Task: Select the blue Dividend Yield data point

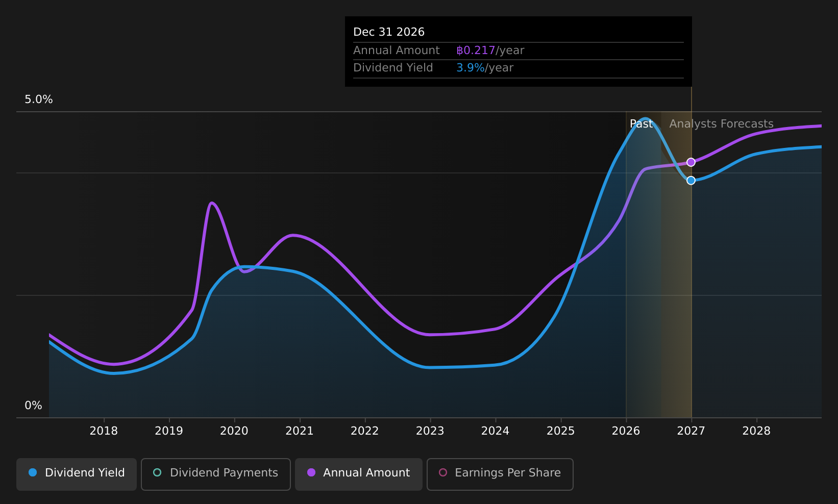Action: (x=691, y=180)
